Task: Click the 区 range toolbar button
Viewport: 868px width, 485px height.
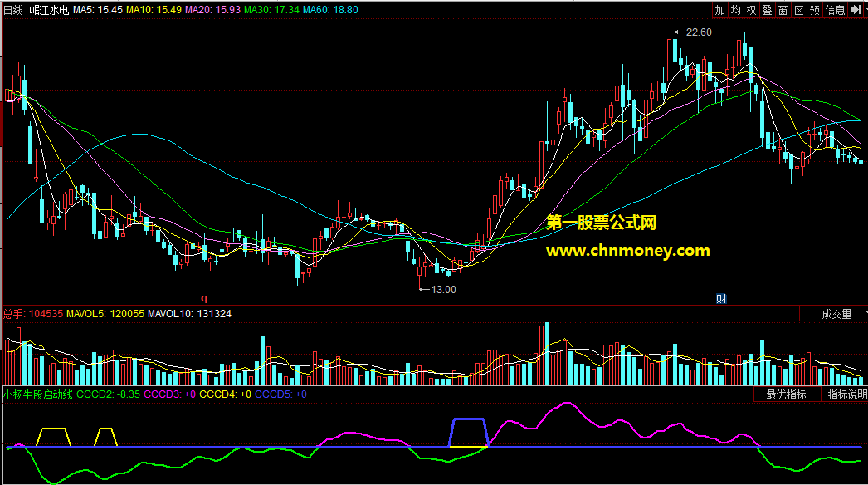Action: [799, 10]
